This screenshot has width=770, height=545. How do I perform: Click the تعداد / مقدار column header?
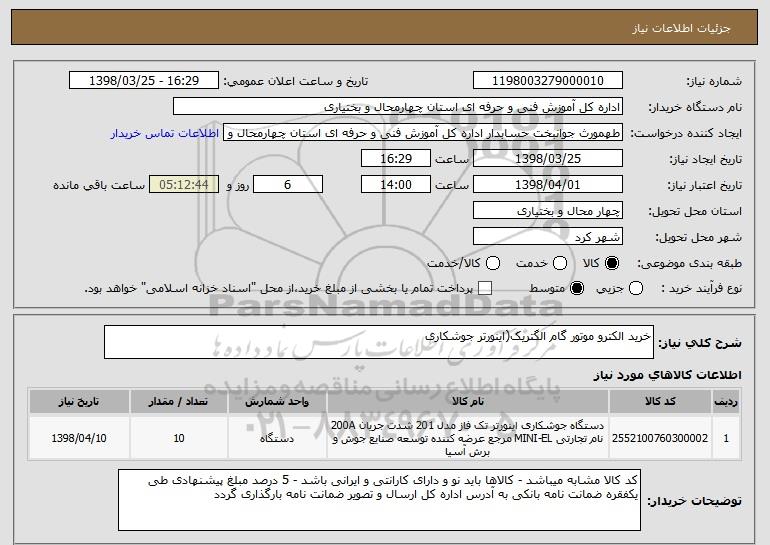[x=179, y=402]
